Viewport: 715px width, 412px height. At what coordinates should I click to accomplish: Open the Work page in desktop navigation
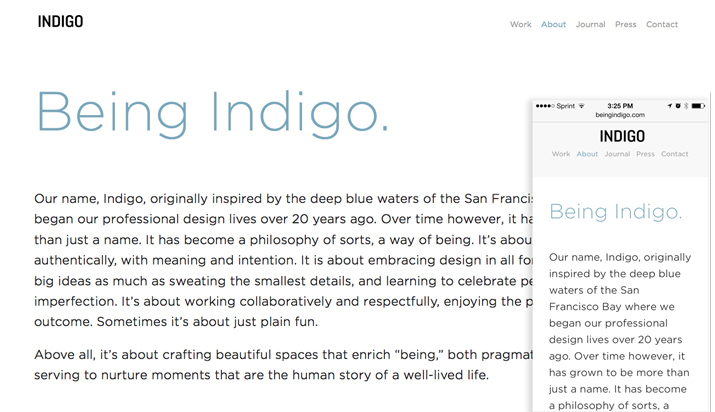coord(520,24)
